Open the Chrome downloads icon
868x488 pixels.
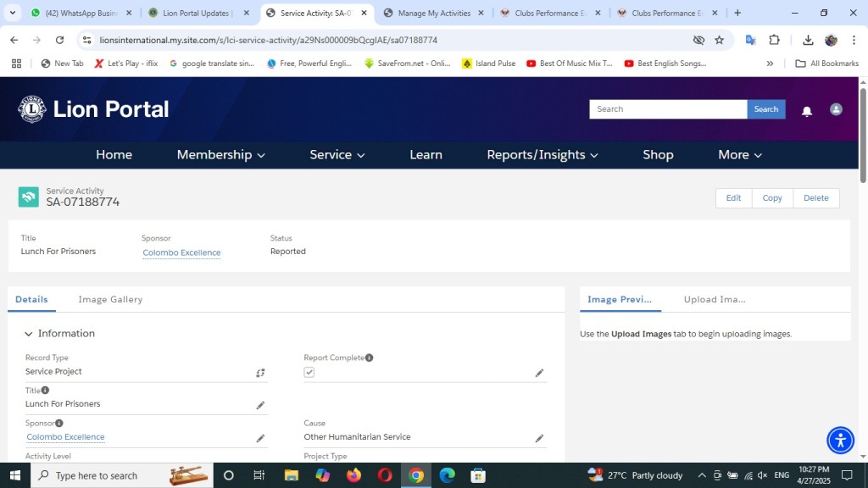tap(808, 40)
